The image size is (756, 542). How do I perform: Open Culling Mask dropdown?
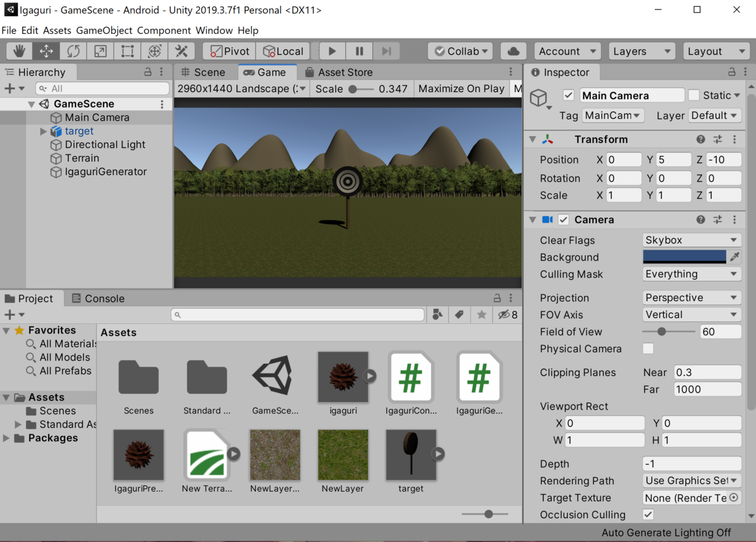click(692, 274)
